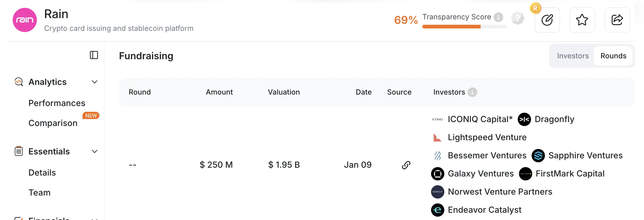The width and height of the screenshot is (644, 220).
Task: Click the share icon button
Action: point(617,20)
